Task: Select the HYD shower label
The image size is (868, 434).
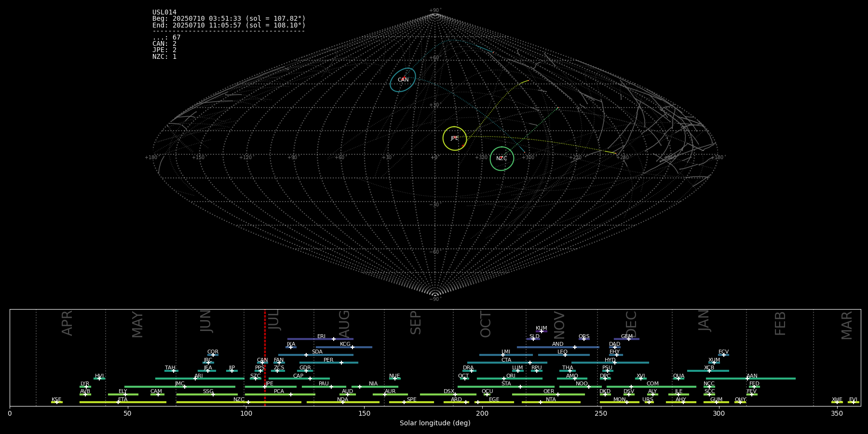Action: point(610,360)
